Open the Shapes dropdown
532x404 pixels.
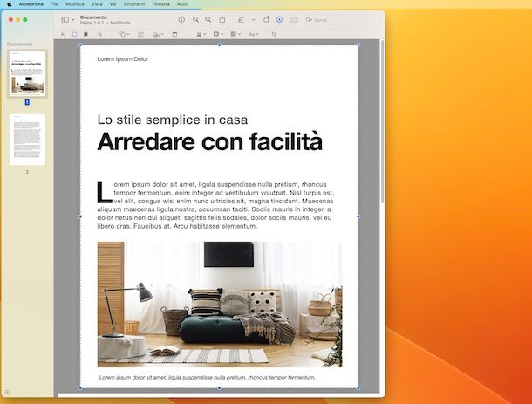click(x=124, y=34)
